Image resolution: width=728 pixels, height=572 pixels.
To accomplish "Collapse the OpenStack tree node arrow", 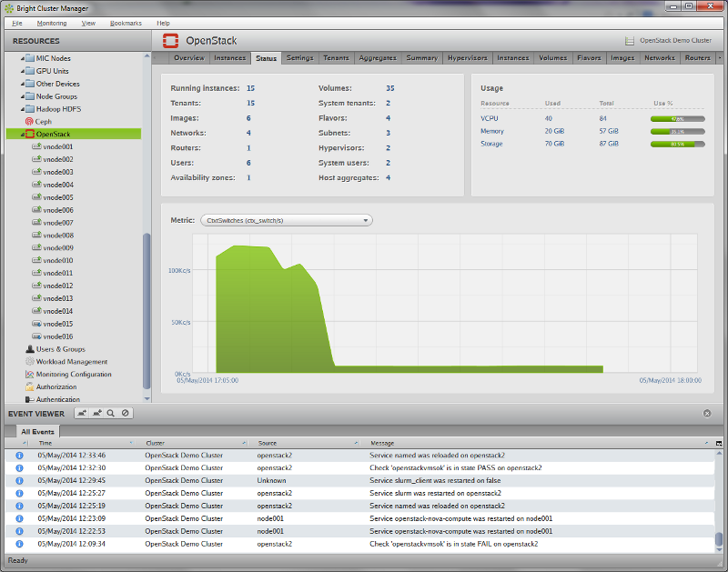I will [x=22, y=135].
